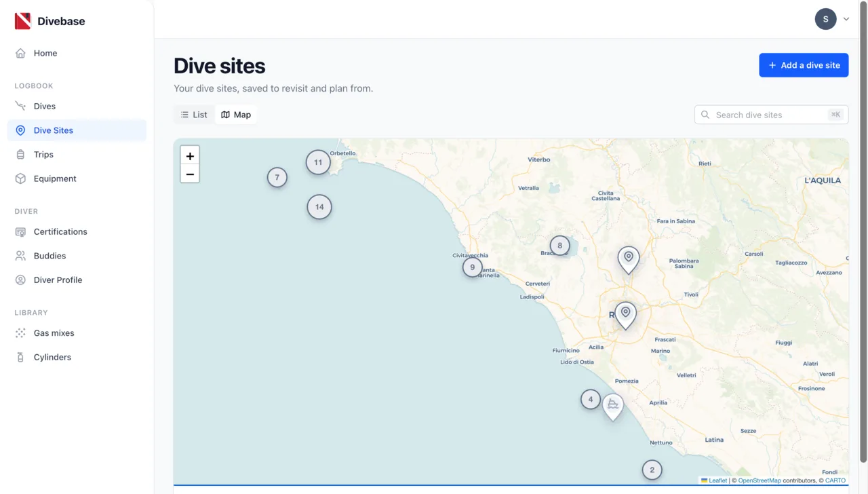868x494 pixels.
Task: Click the Diver Profile icon
Action: pyautogui.click(x=20, y=280)
